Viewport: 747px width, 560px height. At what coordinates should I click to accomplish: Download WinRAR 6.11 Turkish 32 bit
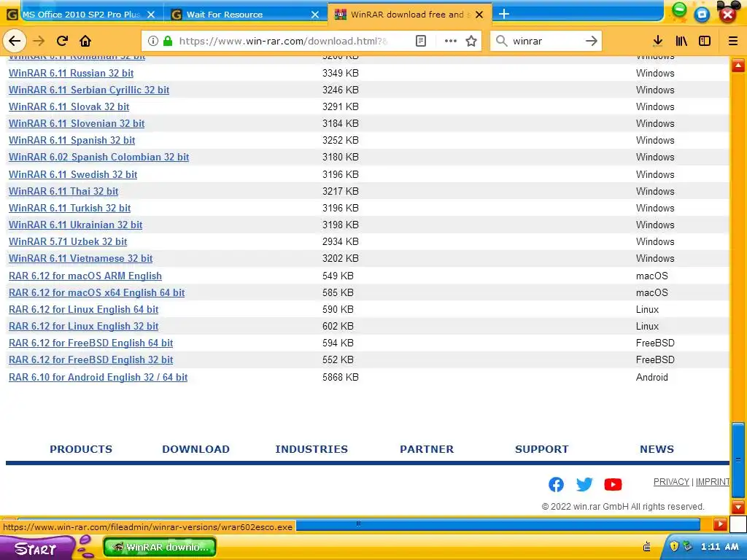(69, 208)
